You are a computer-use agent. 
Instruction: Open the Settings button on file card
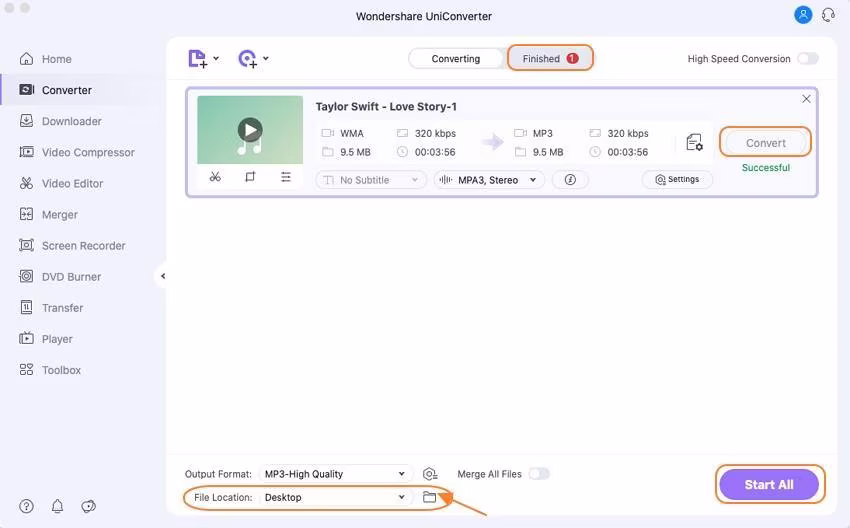[x=677, y=179]
